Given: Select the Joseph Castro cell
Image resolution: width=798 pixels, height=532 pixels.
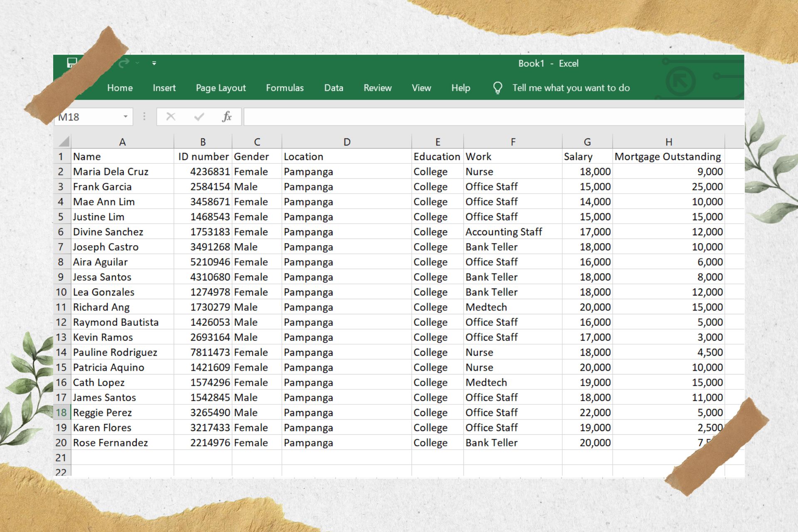Looking at the screenshot, I should (x=122, y=246).
